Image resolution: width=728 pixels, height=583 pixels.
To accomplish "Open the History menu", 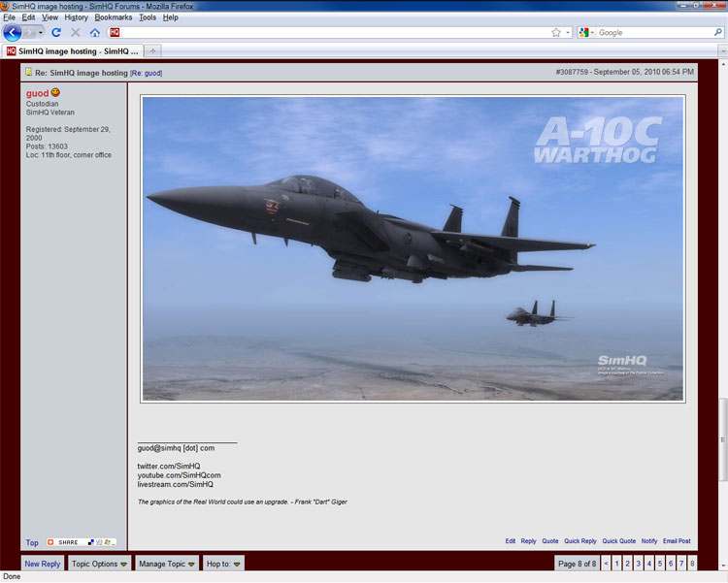I will pos(76,17).
